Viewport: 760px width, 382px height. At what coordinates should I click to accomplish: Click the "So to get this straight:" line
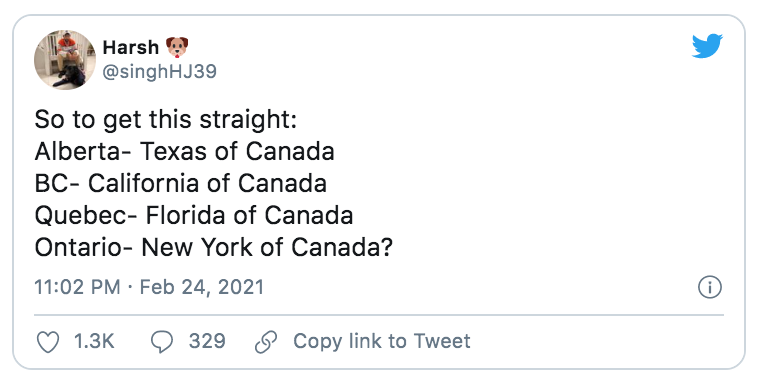click(x=165, y=120)
